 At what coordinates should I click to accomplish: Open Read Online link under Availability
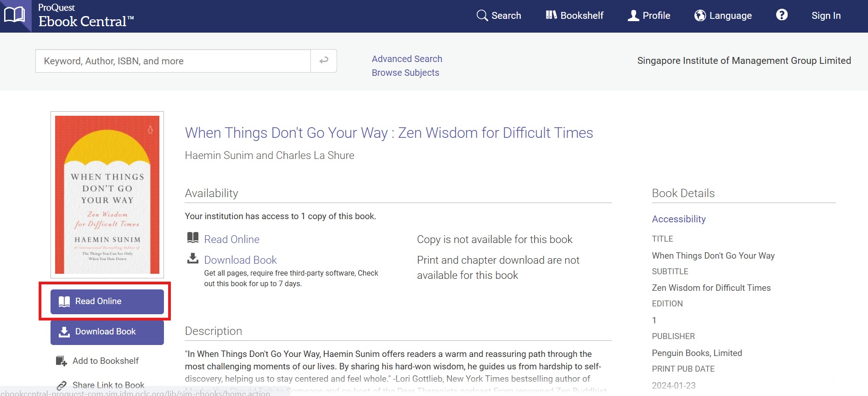click(x=232, y=239)
